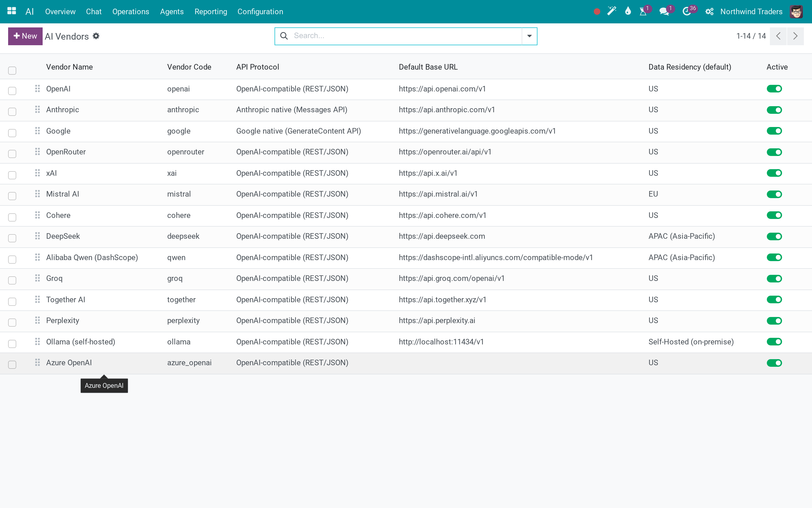
Task: Go to the next page arrow
Action: click(795, 36)
